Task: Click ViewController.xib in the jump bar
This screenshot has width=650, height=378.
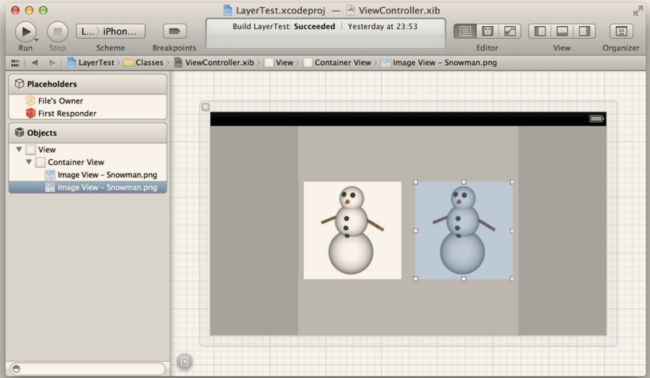Action: pos(214,63)
